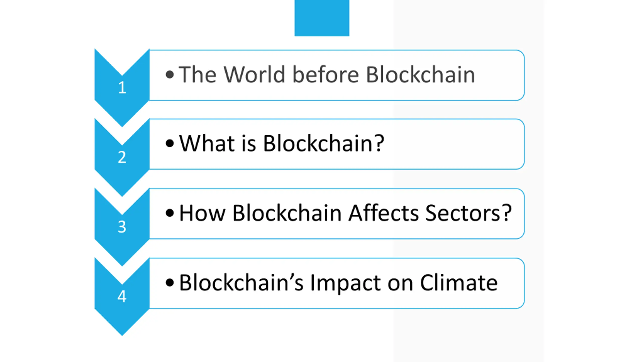Select 'Blockchain's Impact on Climate' text
The image size is (644, 362).
[338, 283]
